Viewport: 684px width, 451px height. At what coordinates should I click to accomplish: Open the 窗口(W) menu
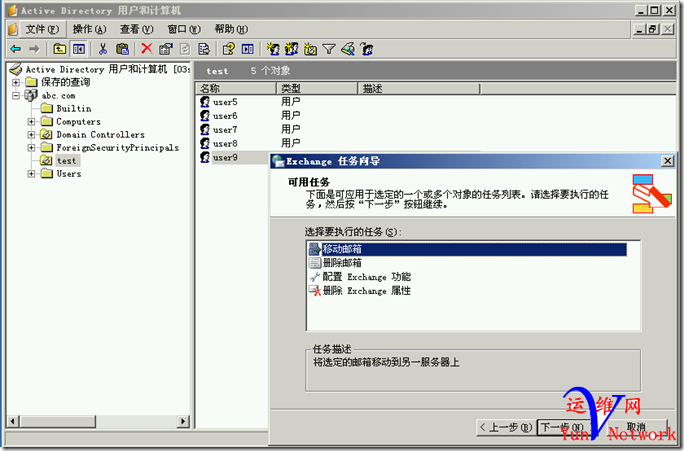[x=184, y=29]
